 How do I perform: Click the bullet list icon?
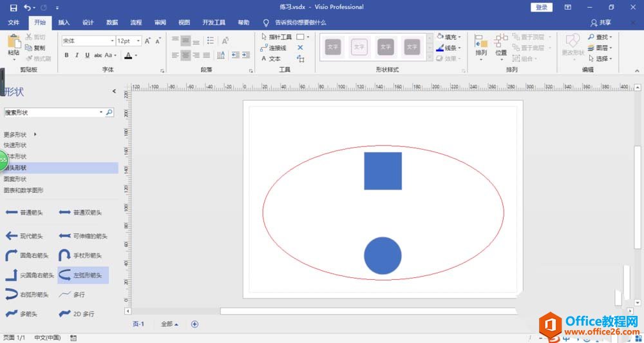click(x=211, y=41)
